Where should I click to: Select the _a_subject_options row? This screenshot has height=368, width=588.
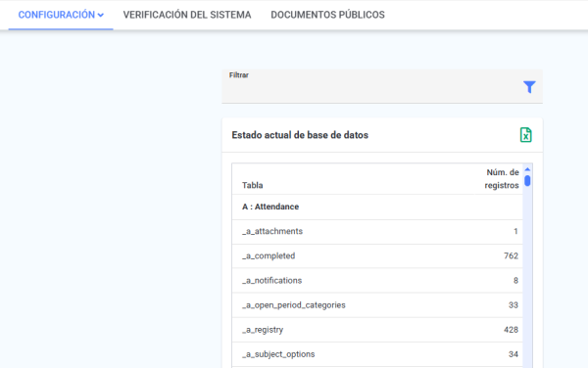click(x=377, y=354)
